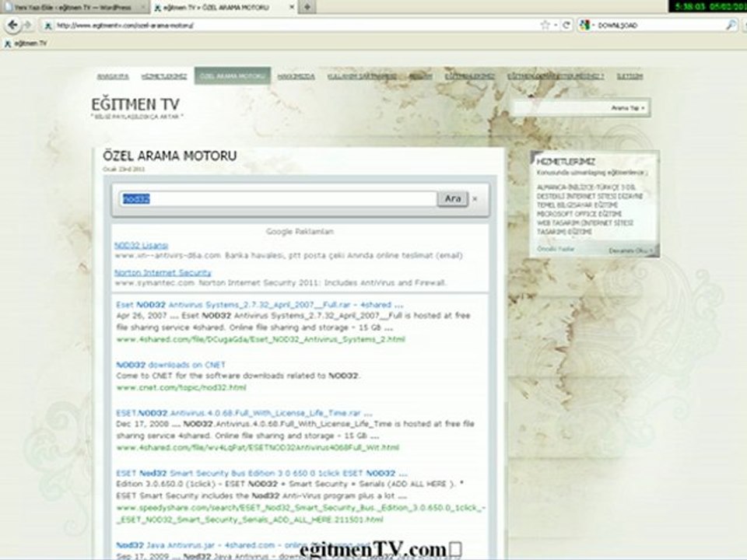Open the KULLANIM ŞARTNAMESİ menu item
The height and width of the screenshot is (560, 747).
pos(362,76)
